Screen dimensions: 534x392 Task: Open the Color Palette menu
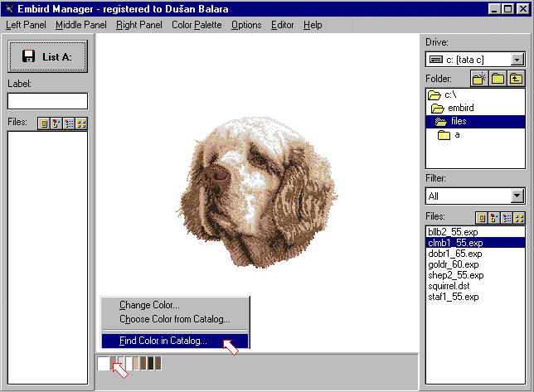point(197,25)
